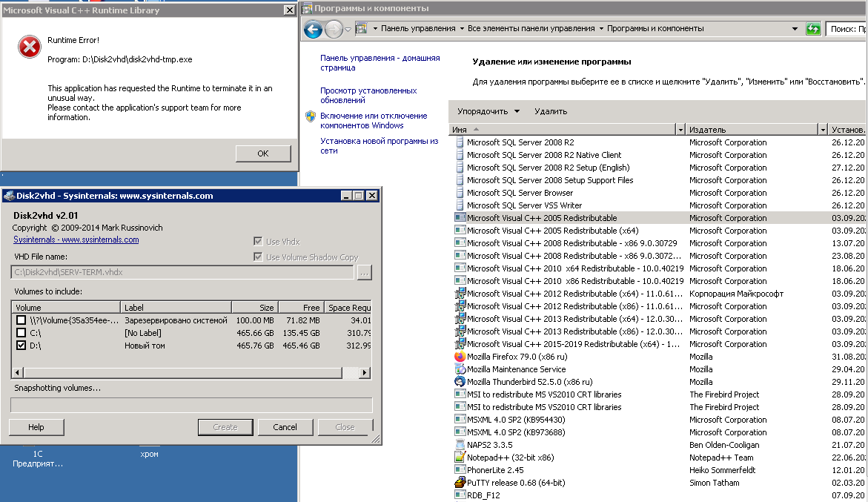Click the Volume column header in Disk2vhd
The width and height of the screenshot is (868, 502).
coord(66,307)
